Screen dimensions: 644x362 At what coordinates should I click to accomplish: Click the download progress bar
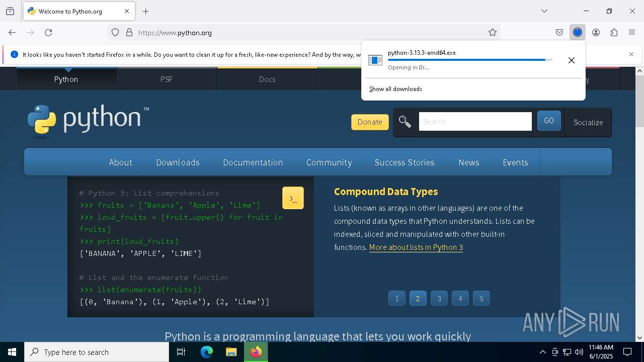[470, 60]
